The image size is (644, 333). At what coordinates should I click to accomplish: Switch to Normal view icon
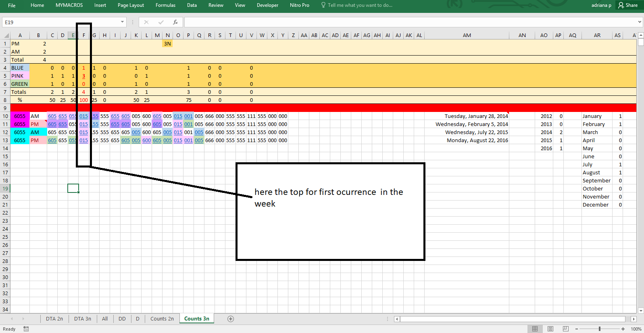[535, 329]
